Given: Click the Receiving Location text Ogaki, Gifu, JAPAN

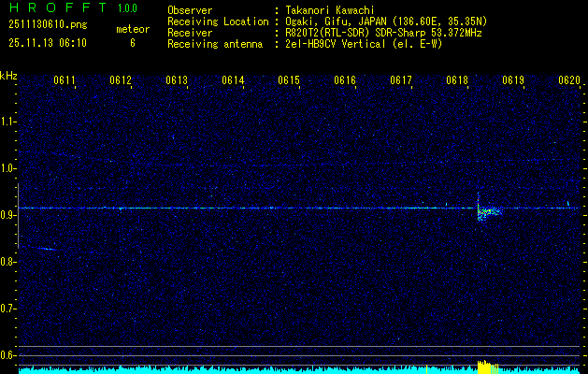Looking at the screenshot, I should 335,22.
